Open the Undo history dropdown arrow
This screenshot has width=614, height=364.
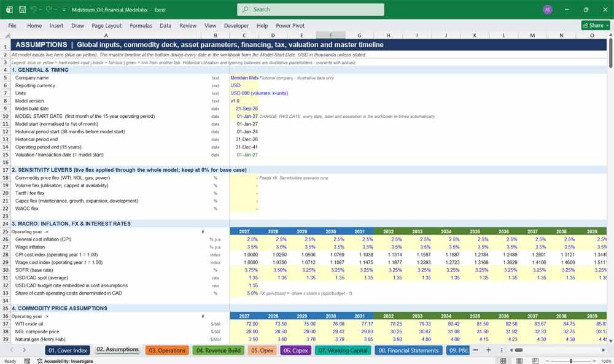tap(41, 10)
